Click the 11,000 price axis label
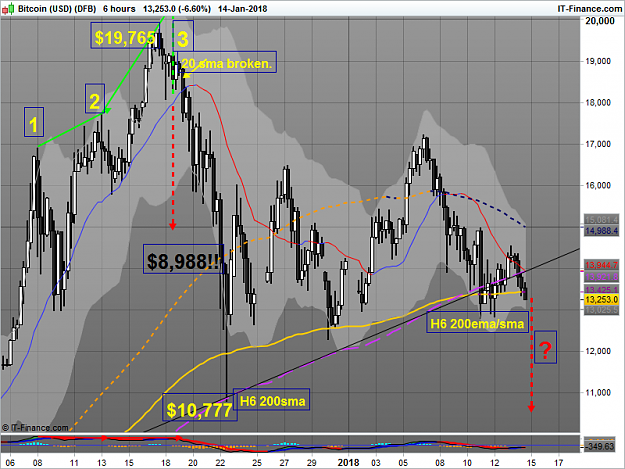The image size is (625, 469). click(598, 392)
